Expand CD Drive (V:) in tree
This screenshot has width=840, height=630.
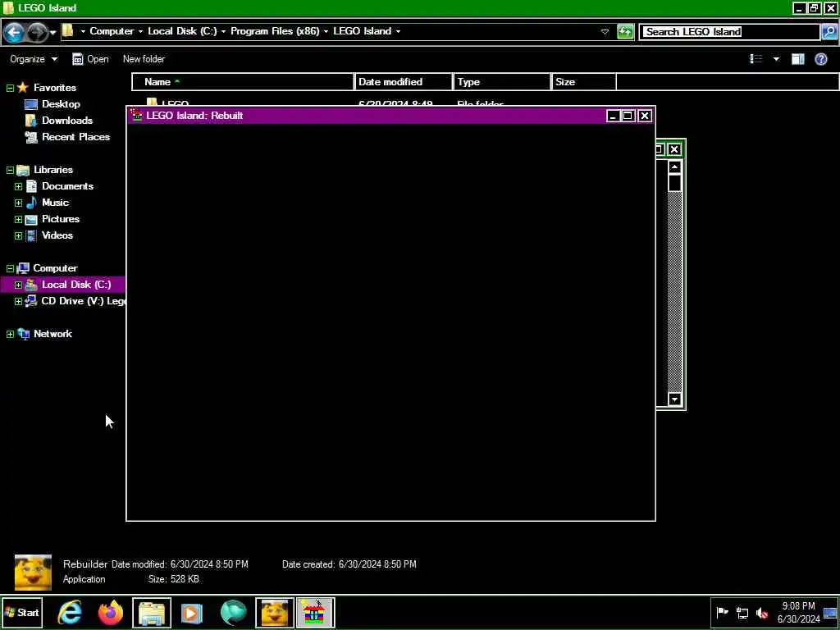pos(18,302)
